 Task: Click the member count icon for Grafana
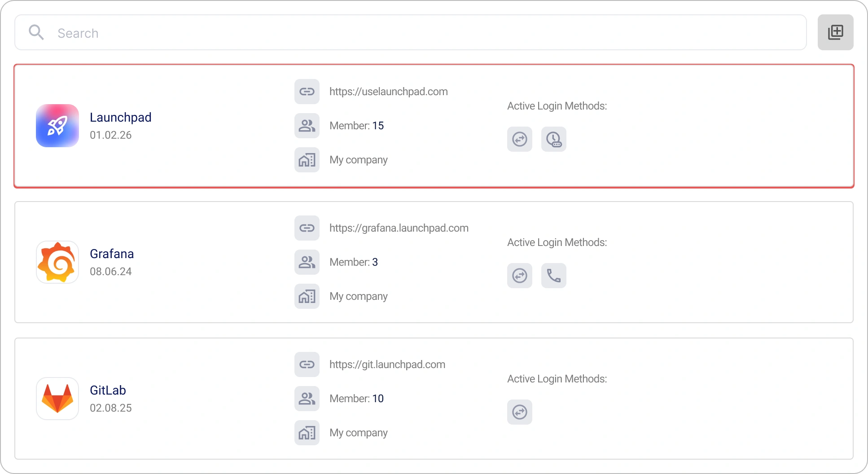[307, 262]
